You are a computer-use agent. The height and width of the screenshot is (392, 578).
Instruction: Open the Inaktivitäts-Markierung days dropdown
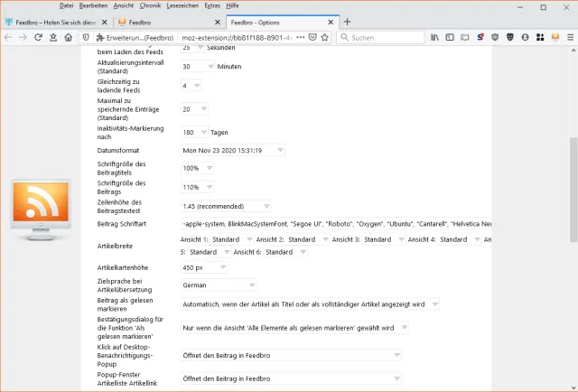pos(194,132)
